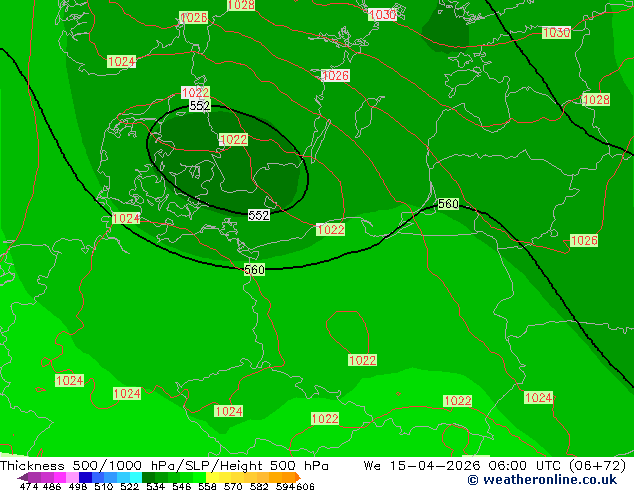634x490 pixels.
Task: Click the 1030 label near the top-center coastline
Action: click(382, 15)
